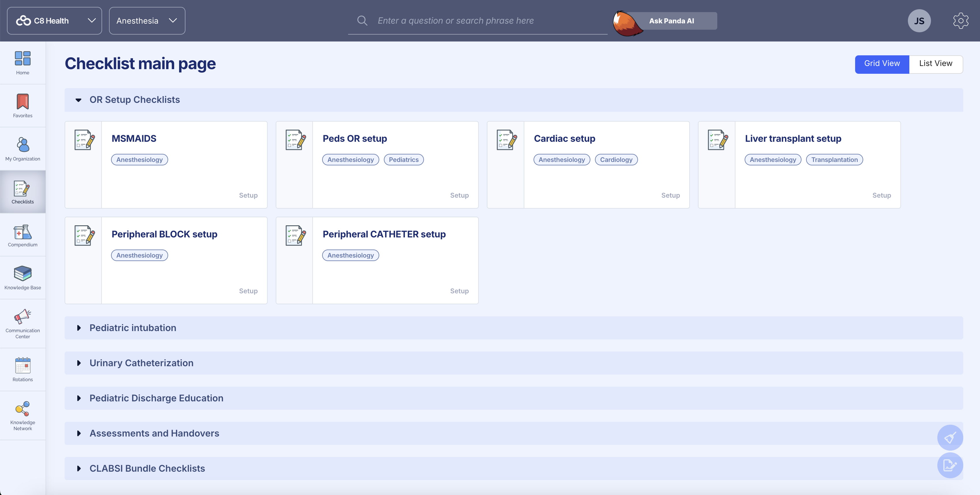Click the Setup label on Peripheral CATHETER card
The height and width of the screenshot is (495, 980).
point(459,291)
